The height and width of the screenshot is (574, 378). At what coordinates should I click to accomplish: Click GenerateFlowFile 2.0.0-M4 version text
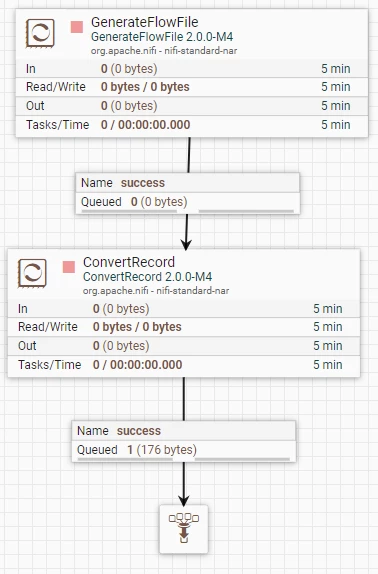[x=162, y=37]
